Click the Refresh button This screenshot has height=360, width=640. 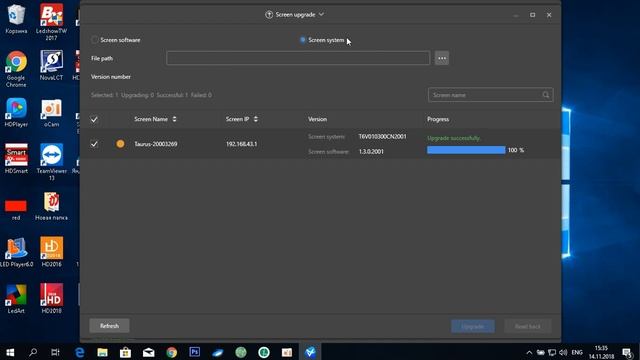109,326
